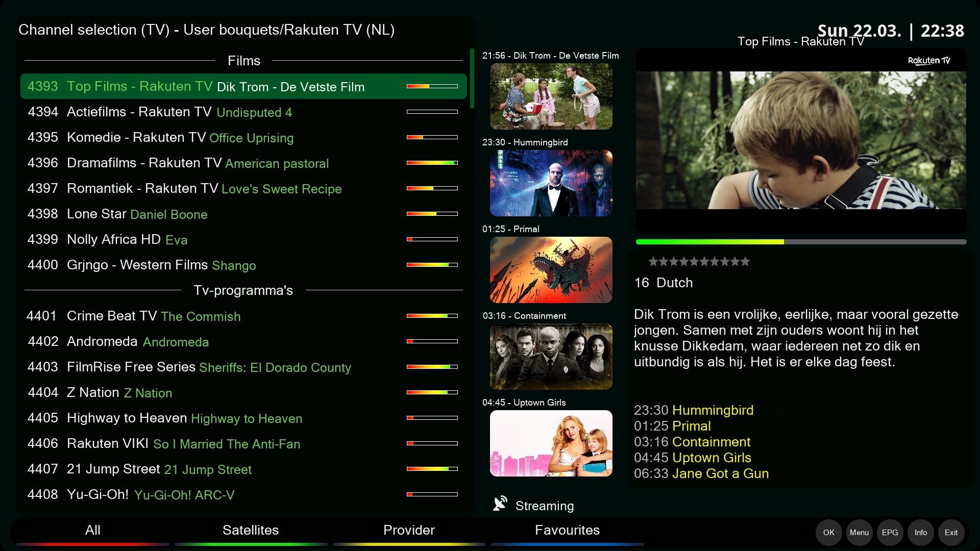This screenshot has width=980, height=551.
Task: Click the Streaming satellite dish icon
Action: point(500,504)
